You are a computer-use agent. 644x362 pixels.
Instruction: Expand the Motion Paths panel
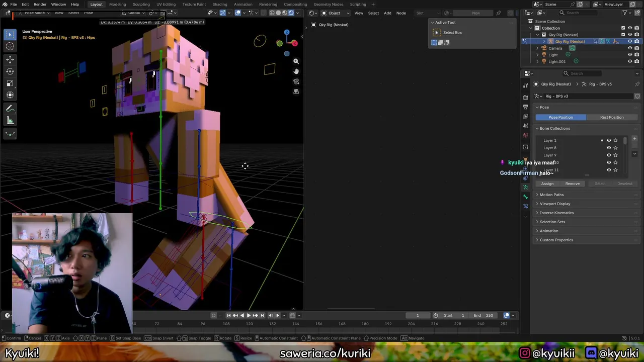(551, 195)
